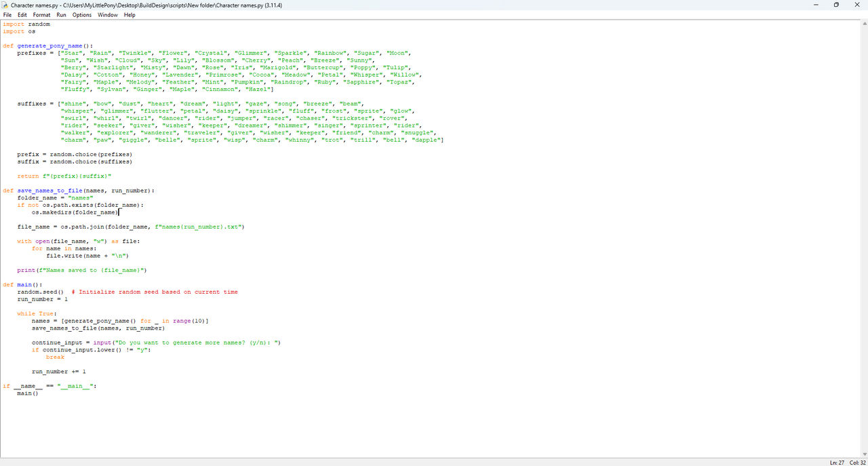Open the Help menu
The height and width of the screenshot is (466, 868).
coord(130,15)
